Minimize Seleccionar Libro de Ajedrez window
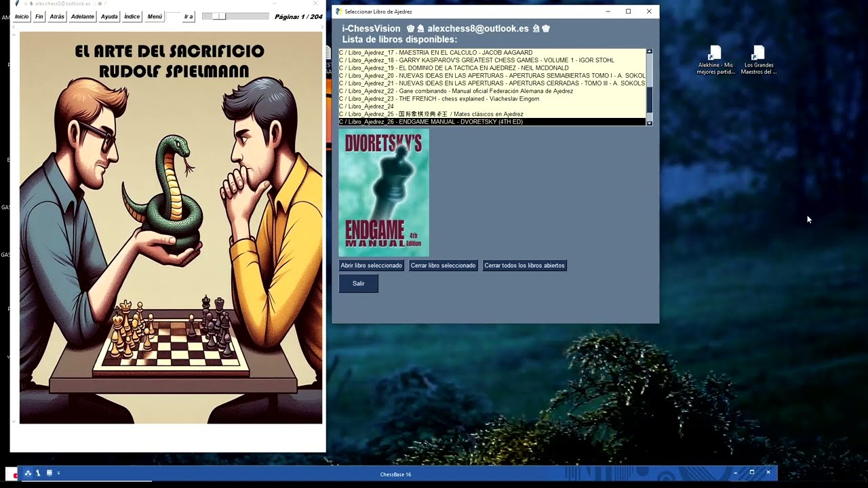Viewport: 868px width, 488px height. coord(608,12)
